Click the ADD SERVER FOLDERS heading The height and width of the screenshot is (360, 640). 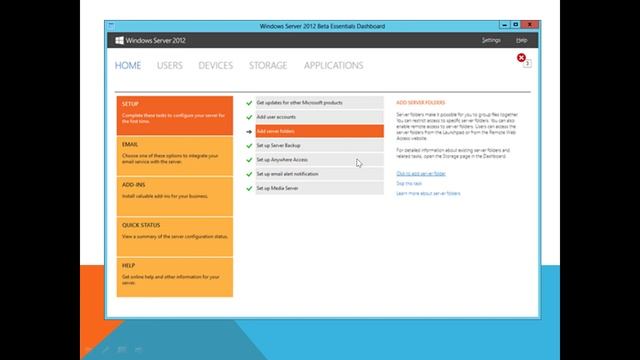click(420, 103)
